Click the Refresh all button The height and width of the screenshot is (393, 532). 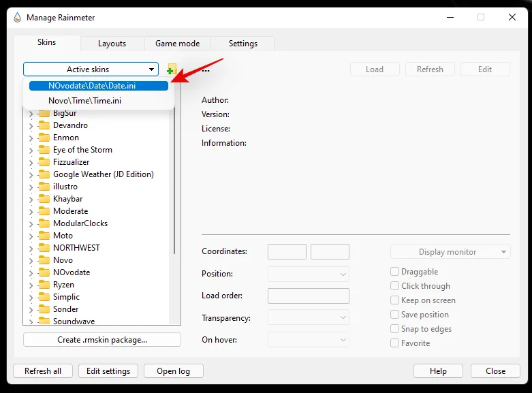click(x=43, y=371)
